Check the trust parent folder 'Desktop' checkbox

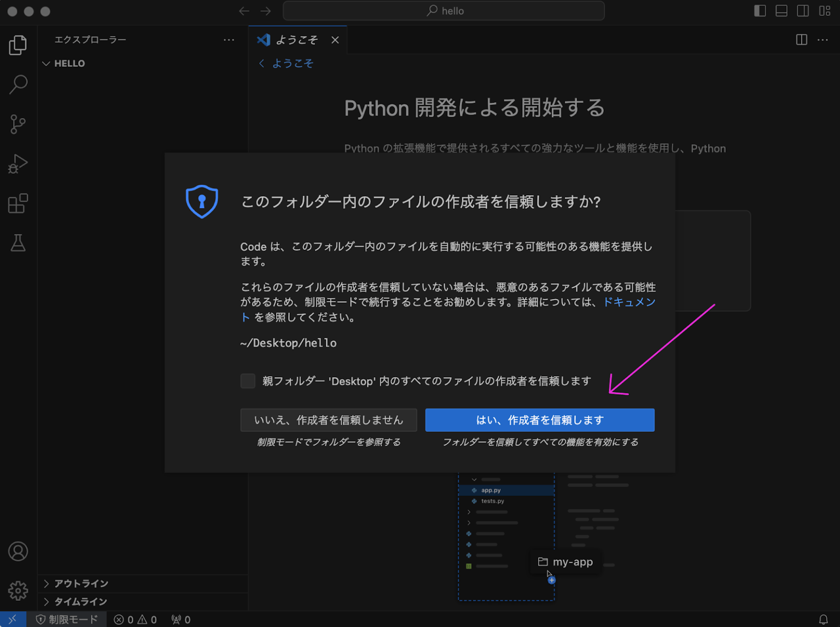coord(248,381)
